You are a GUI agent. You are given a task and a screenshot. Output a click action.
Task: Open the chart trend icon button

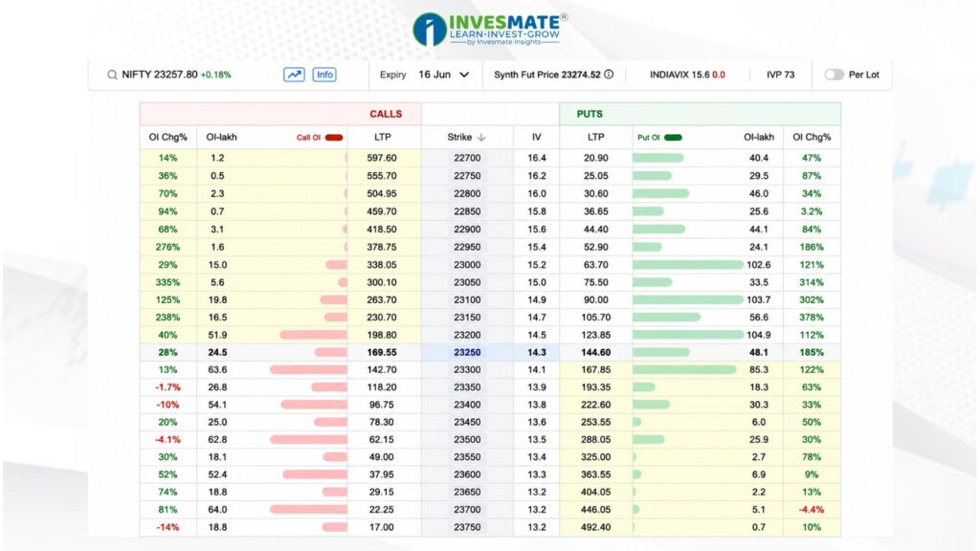[294, 75]
